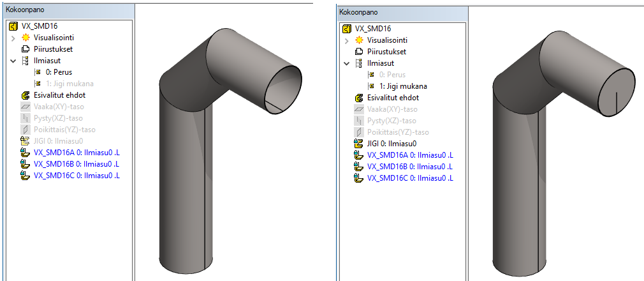Click the VX_SMD16 assembly icon in left tree

click(13, 26)
